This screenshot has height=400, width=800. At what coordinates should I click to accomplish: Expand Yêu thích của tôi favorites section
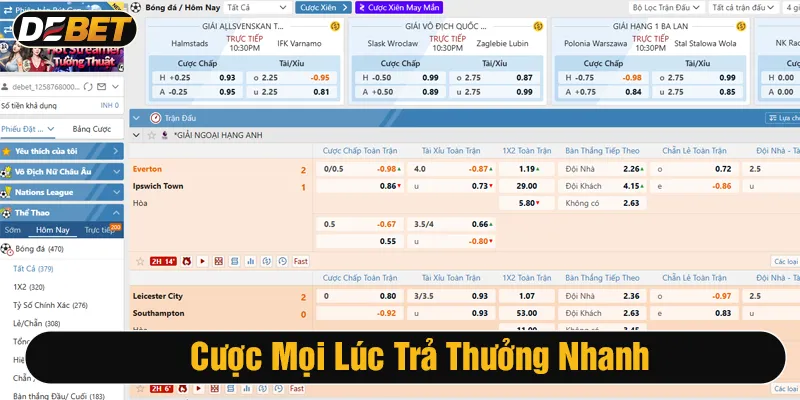62,151
